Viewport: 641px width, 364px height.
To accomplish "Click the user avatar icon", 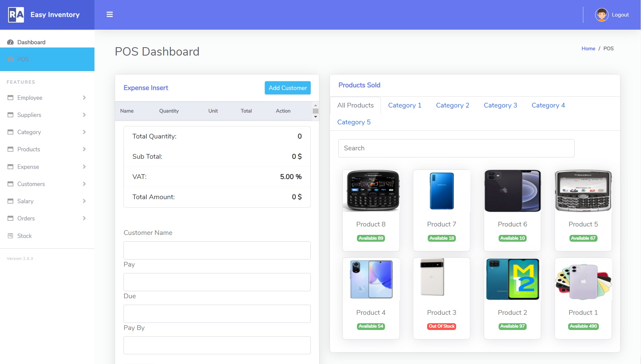I will pyautogui.click(x=602, y=15).
